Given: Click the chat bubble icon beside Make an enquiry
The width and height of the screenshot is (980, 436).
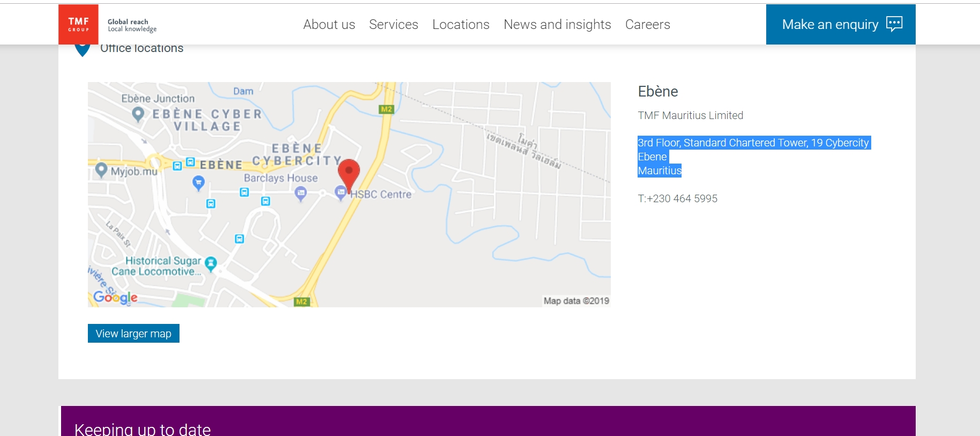Looking at the screenshot, I should click(894, 24).
